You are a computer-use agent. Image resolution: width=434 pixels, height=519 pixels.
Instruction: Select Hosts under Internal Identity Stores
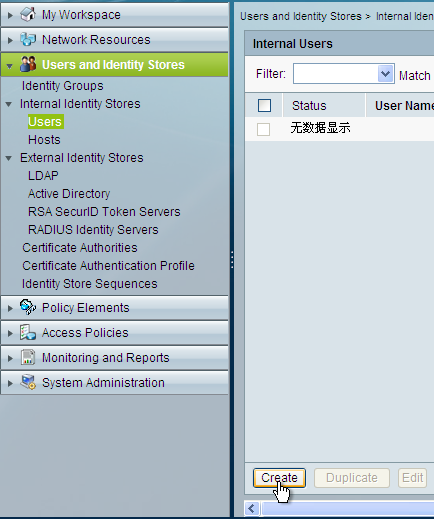coord(44,140)
